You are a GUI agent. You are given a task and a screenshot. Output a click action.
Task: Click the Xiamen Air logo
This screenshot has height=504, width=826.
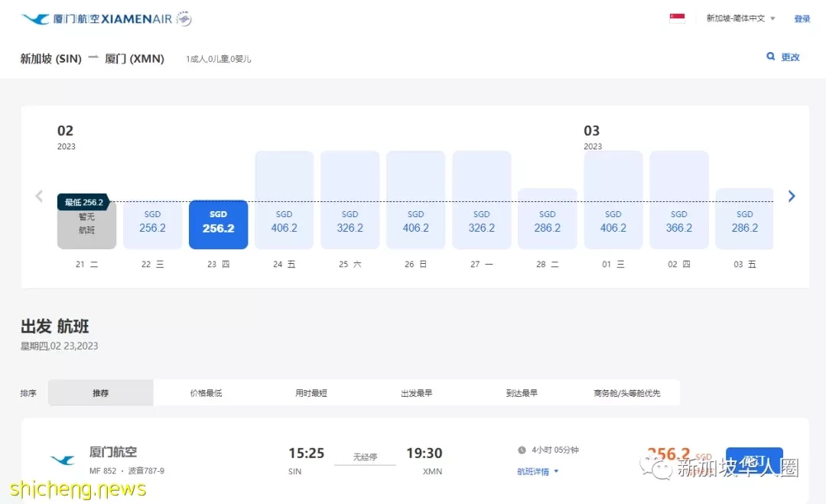point(106,19)
